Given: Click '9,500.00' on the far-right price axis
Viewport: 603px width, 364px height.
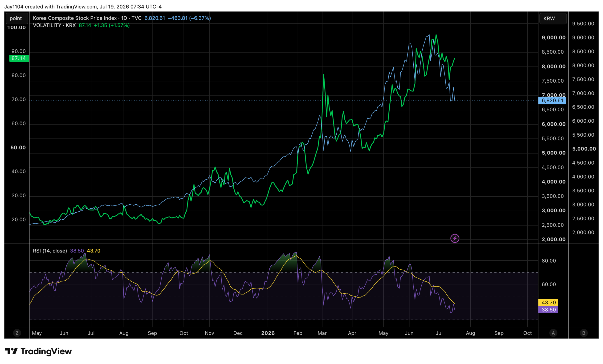Looking at the screenshot, I should pos(583,24).
